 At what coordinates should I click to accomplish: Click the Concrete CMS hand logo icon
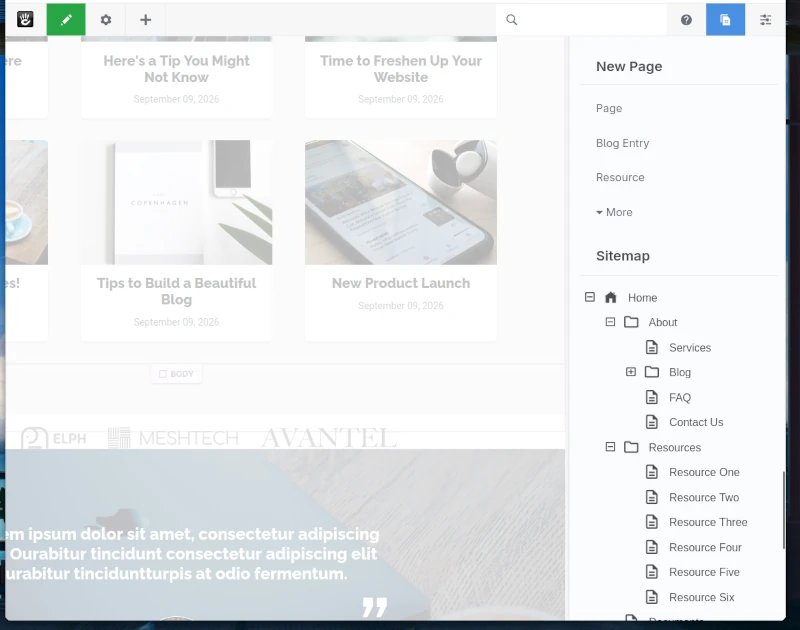[x=25, y=19]
